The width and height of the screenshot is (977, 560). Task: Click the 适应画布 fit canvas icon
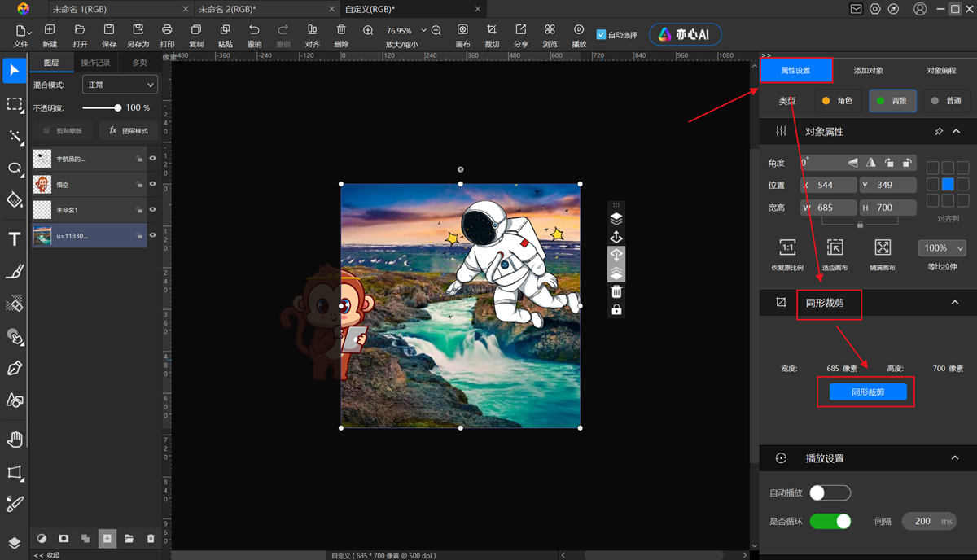(835, 247)
